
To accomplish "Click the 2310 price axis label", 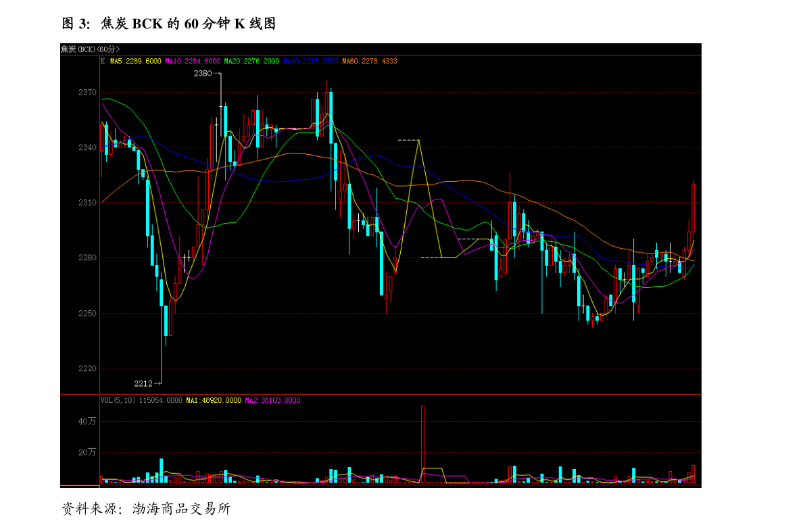I will 87,203.
